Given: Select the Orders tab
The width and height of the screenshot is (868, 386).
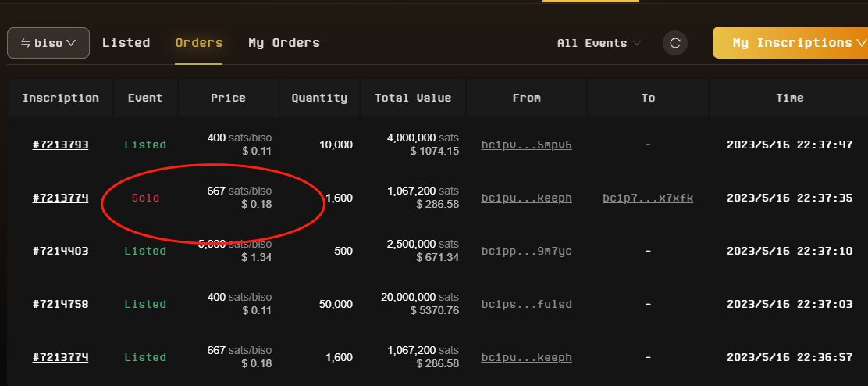Looking at the screenshot, I should point(199,43).
